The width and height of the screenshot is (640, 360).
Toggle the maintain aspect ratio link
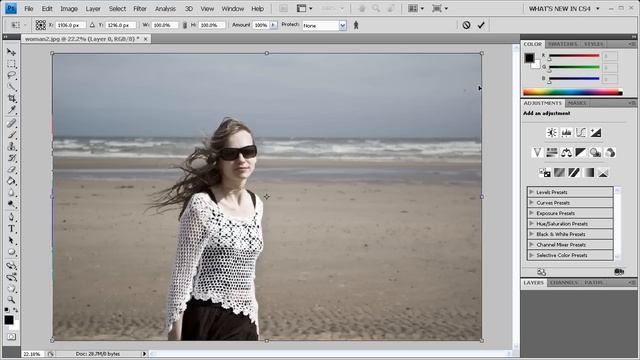[185, 25]
